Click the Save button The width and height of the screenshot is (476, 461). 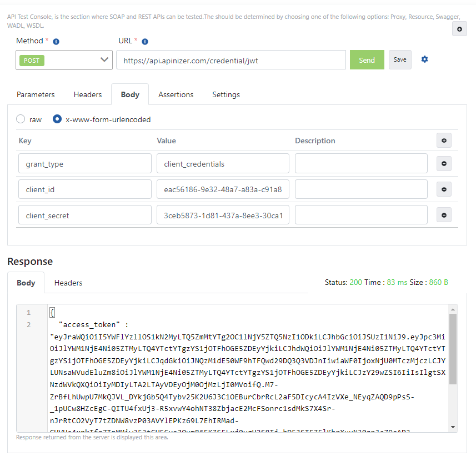point(399,59)
